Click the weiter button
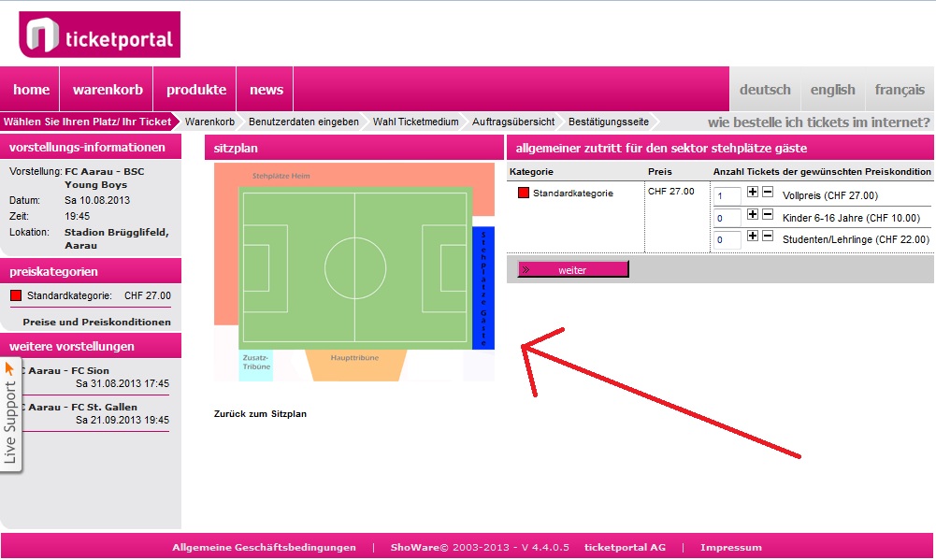 point(573,270)
